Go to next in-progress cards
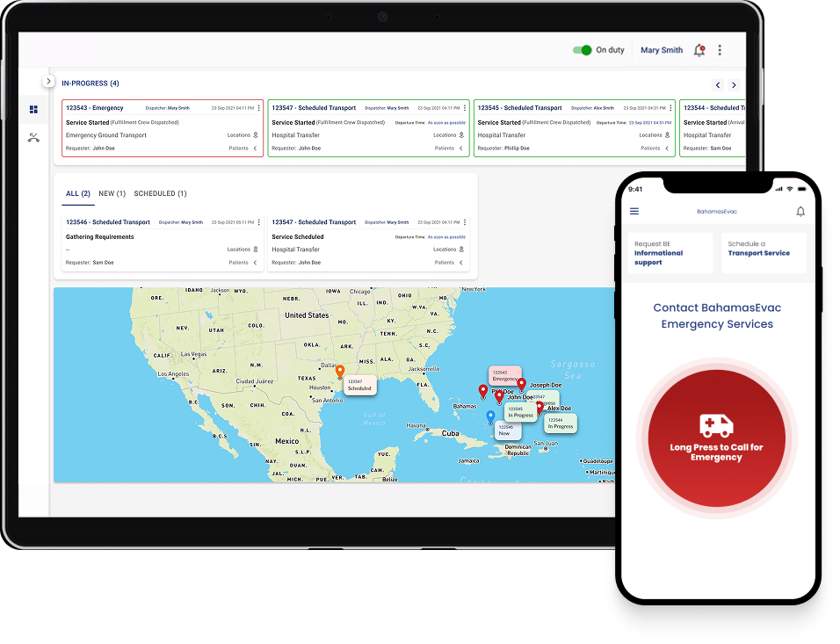The width and height of the screenshot is (840, 644). pos(734,84)
